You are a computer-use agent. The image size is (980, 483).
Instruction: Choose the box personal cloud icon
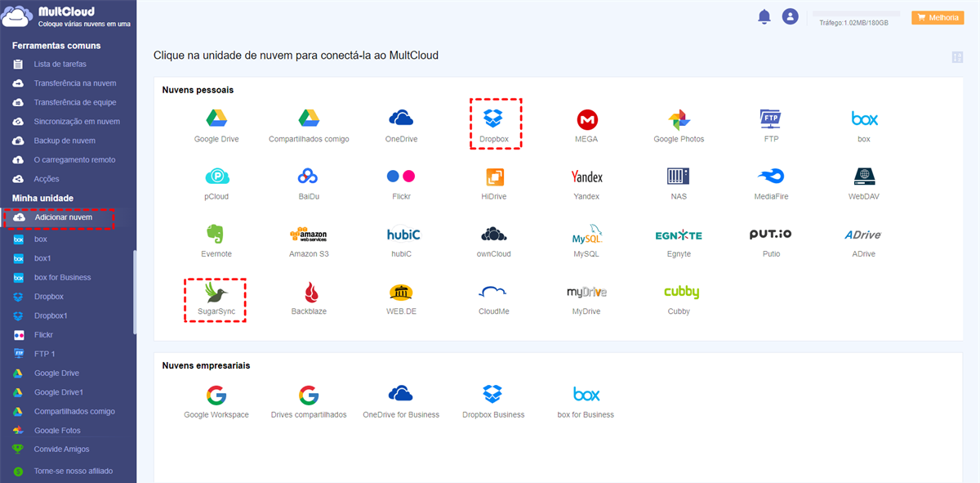[864, 119]
